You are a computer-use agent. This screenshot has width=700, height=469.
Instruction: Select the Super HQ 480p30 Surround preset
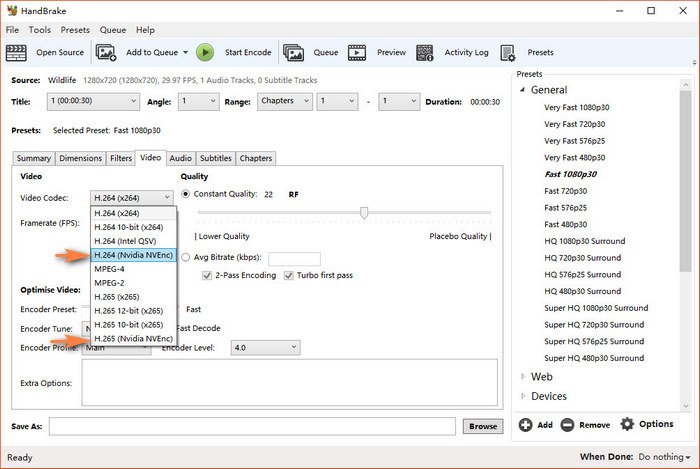click(x=594, y=358)
